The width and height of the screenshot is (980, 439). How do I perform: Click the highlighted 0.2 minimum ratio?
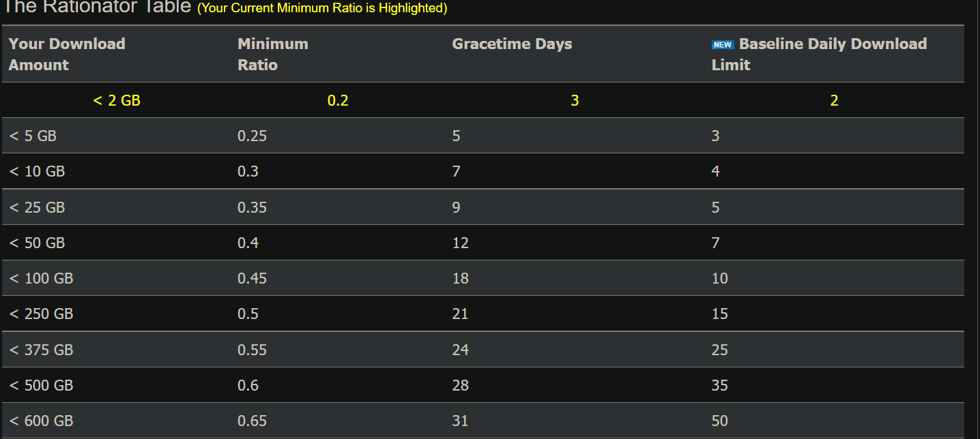point(338,101)
